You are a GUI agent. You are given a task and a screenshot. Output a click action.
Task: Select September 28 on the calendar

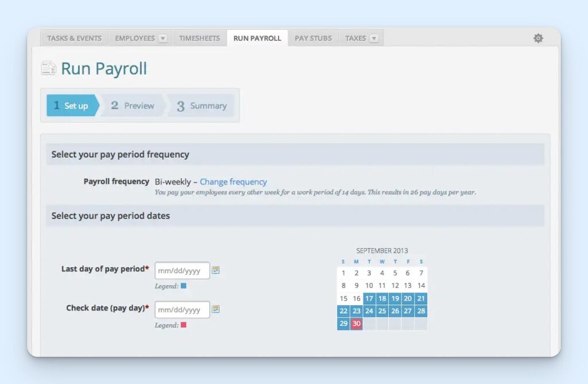coord(421,311)
